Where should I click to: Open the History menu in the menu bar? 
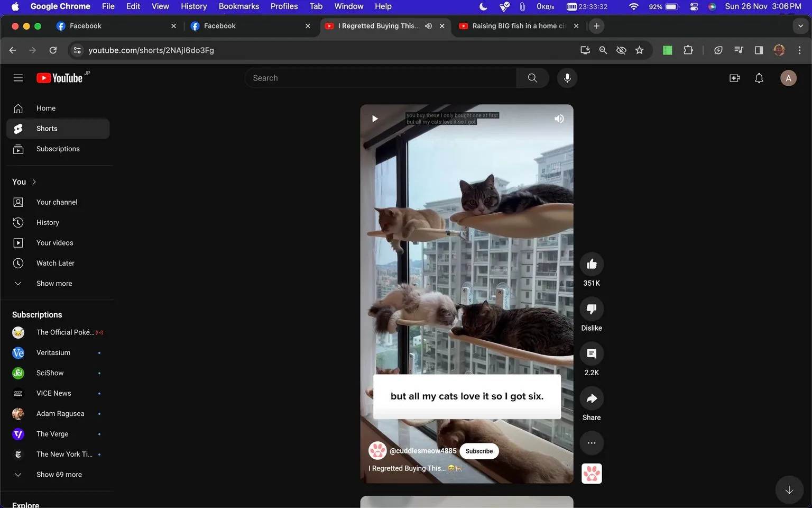(x=193, y=6)
